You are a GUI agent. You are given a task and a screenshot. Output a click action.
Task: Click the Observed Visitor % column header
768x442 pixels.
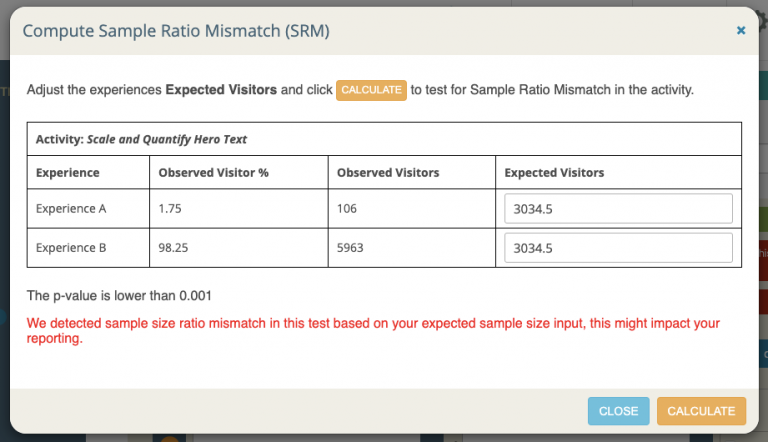[x=214, y=172]
